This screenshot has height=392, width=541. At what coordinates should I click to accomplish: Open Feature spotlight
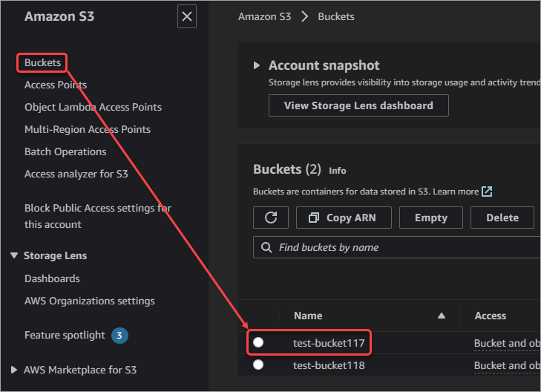pos(65,335)
